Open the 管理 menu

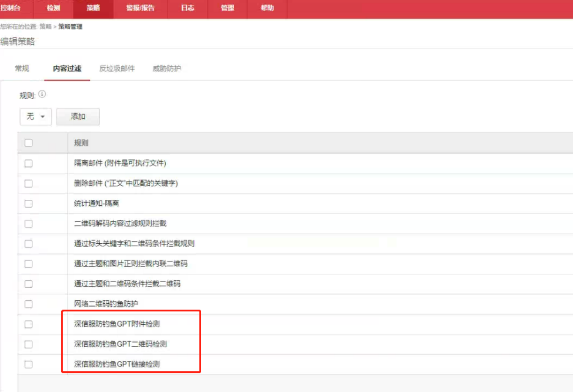227,8
